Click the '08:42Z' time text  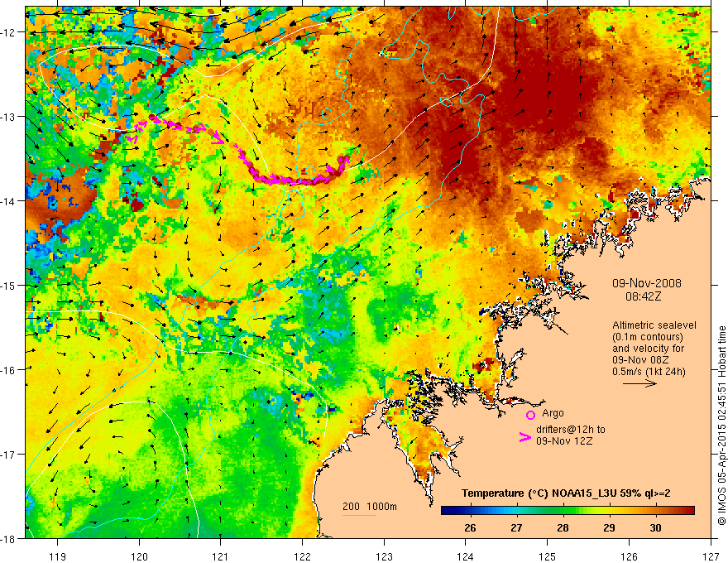click(x=643, y=296)
